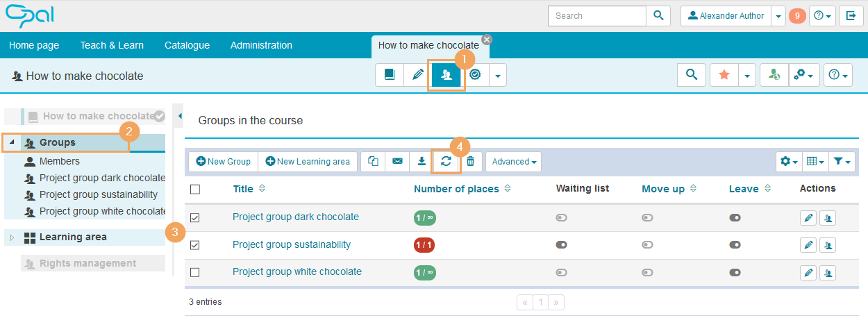The width and height of the screenshot is (868, 327).
Task: Click into the Search input field
Action: [x=596, y=15]
